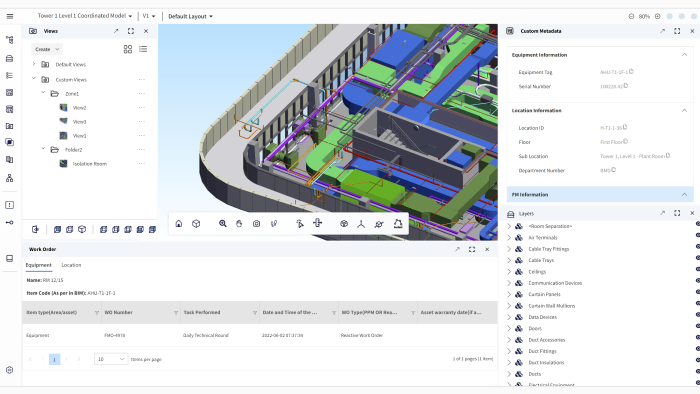This screenshot has height=394, width=700.
Task: Open the settings gear at bottom-left
Action: pyautogui.click(x=9, y=370)
